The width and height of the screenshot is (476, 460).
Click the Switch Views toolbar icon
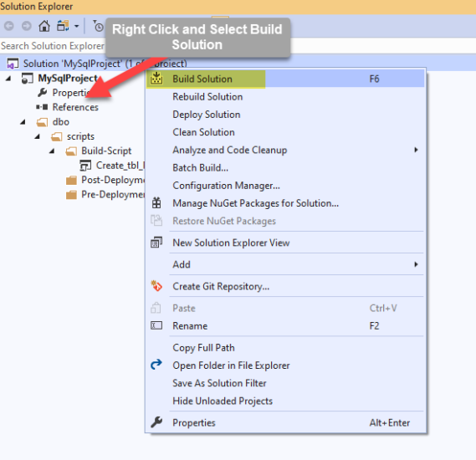63,26
